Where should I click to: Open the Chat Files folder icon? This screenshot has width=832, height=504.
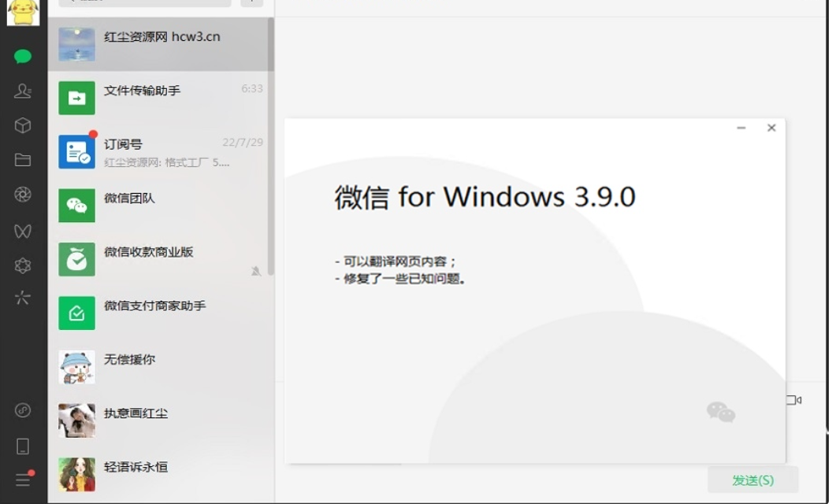point(23,161)
